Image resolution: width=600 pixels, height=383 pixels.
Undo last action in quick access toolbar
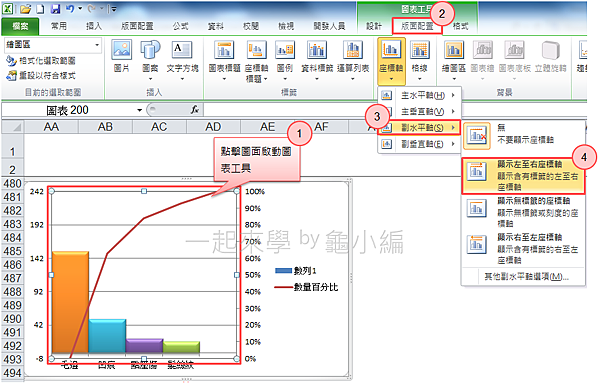click(70, 8)
